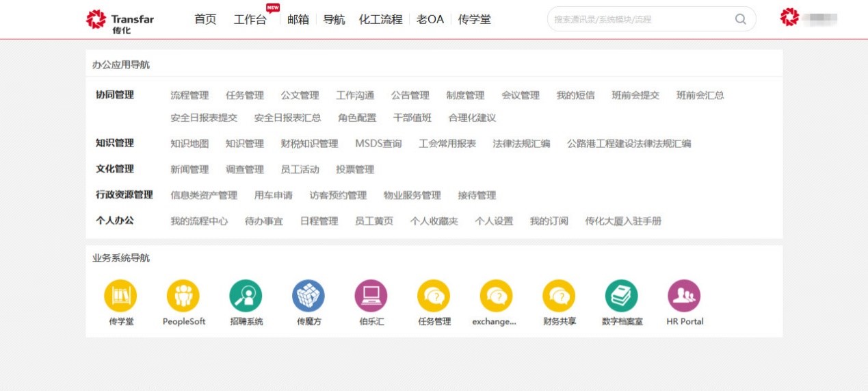Go to 化工流程 in top navigation
This screenshot has height=391, width=868.
coord(380,19)
